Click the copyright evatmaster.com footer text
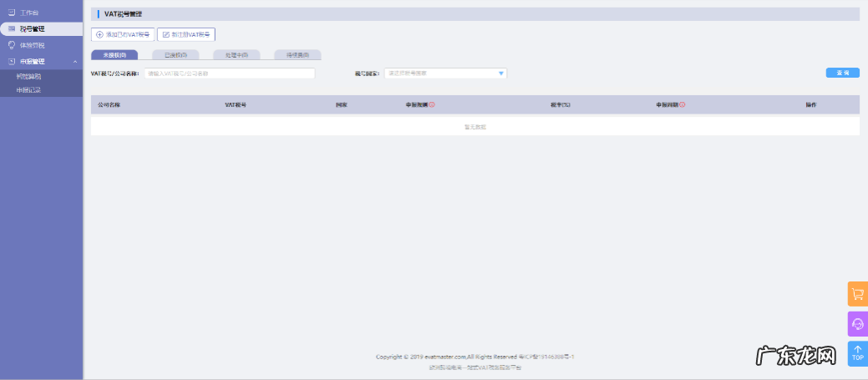This screenshot has height=380, width=868. (x=475, y=357)
